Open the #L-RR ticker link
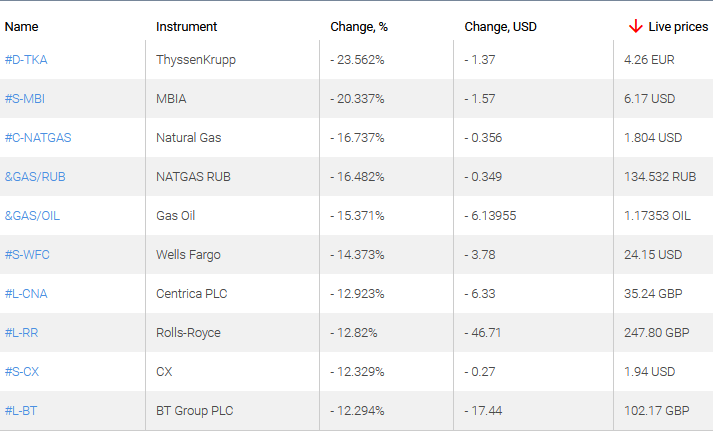Image resolution: width=713 pixels, height=431 pixels. pos(22,333)
